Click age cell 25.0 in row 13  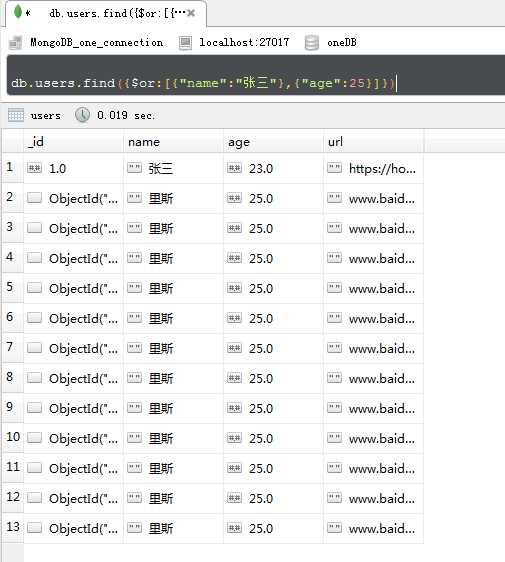coord(273,528)
